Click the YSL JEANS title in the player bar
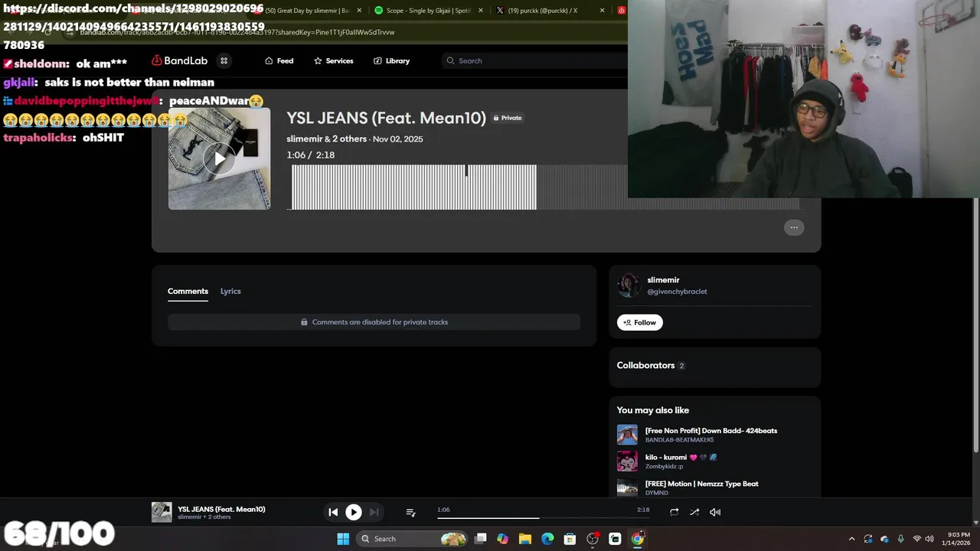 click(221, 509)
